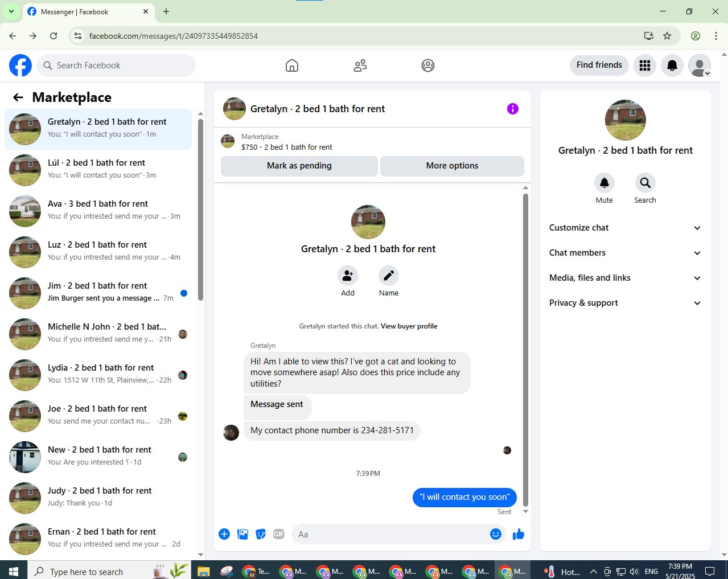Open the Facebook menu grid icon
The height and width of the screenshot is (579, 728).
tap(645, 65)
